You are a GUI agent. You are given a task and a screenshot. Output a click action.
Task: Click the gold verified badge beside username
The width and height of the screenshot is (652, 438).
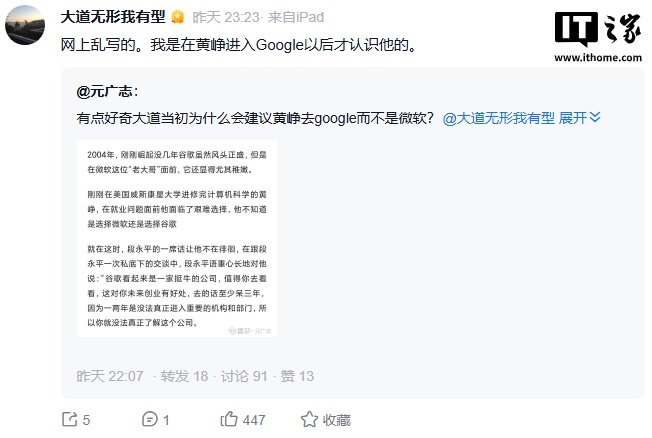177,17
